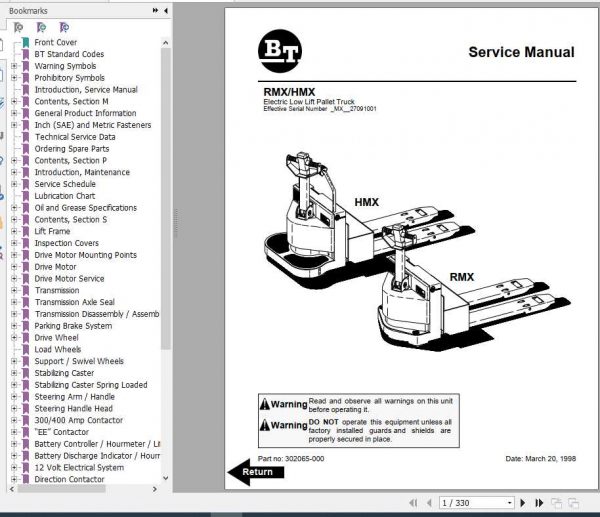Screen dimensions: 600x517
Task: Select the "EE" Contactor bookmark
Action: coord(61,432)
